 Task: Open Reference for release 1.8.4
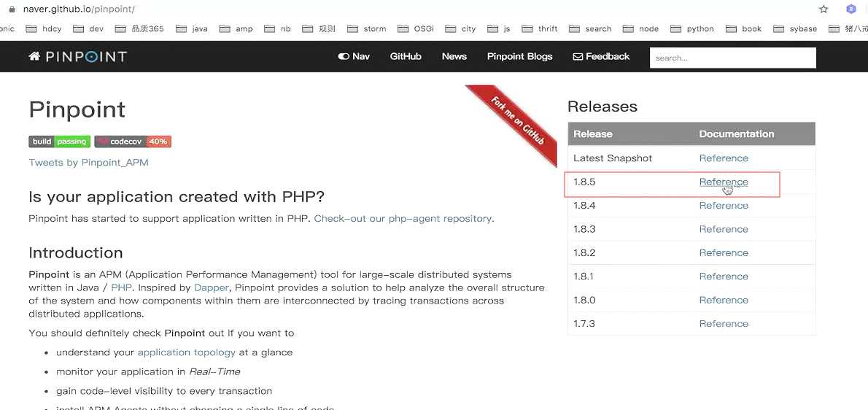(724, 206)
